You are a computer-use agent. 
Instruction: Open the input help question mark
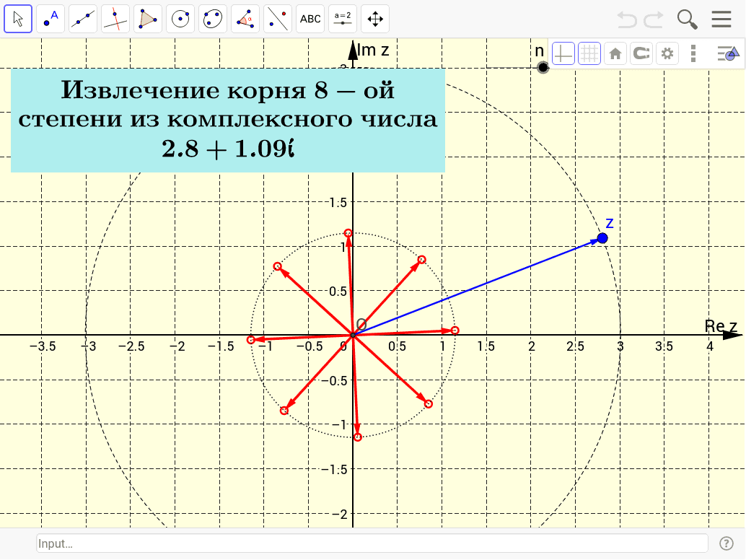pos(726,543)
